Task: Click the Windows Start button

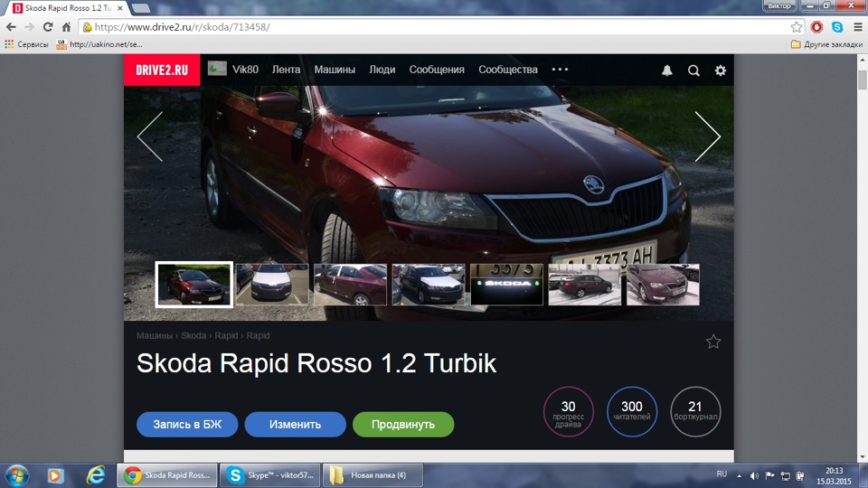Action: (16, 475)
